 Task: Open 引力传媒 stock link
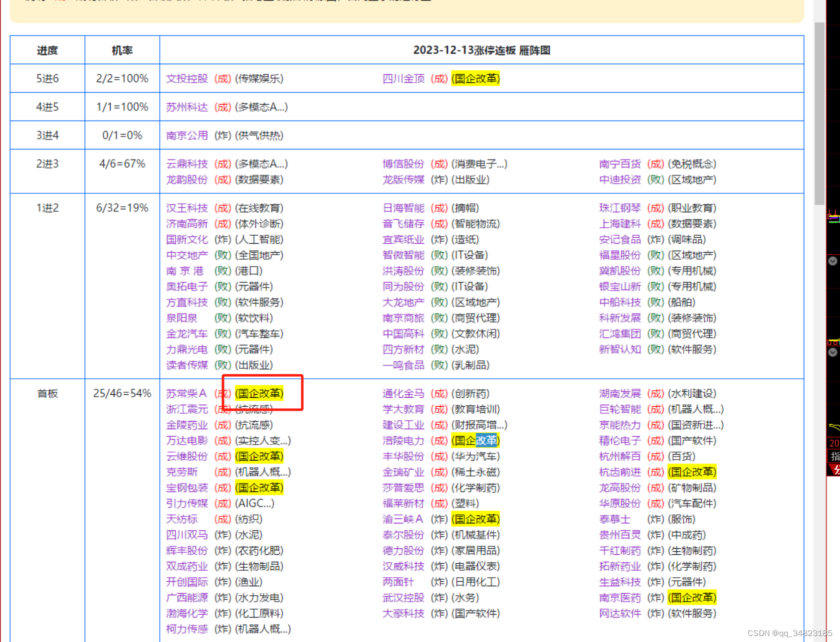187,503
